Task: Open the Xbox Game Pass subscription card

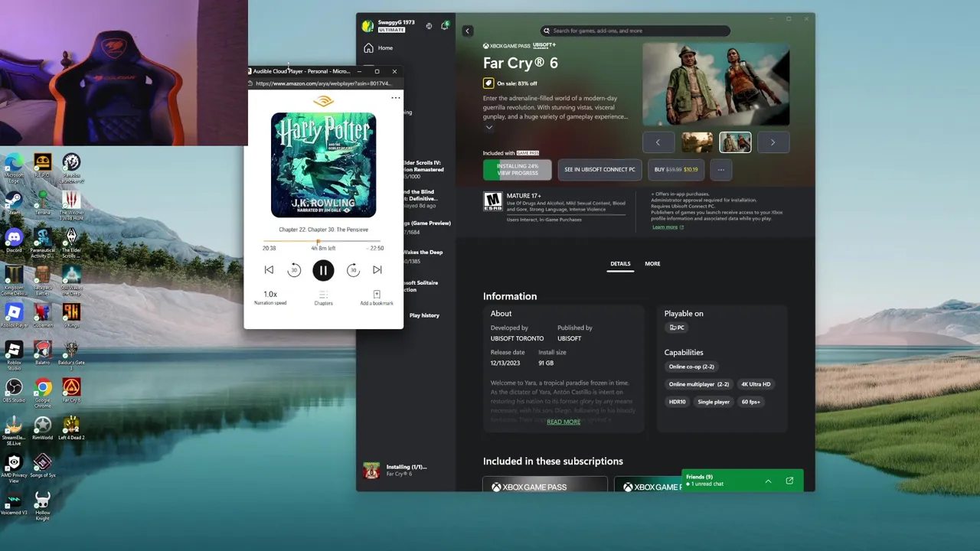Action: [x=545, y=485]
